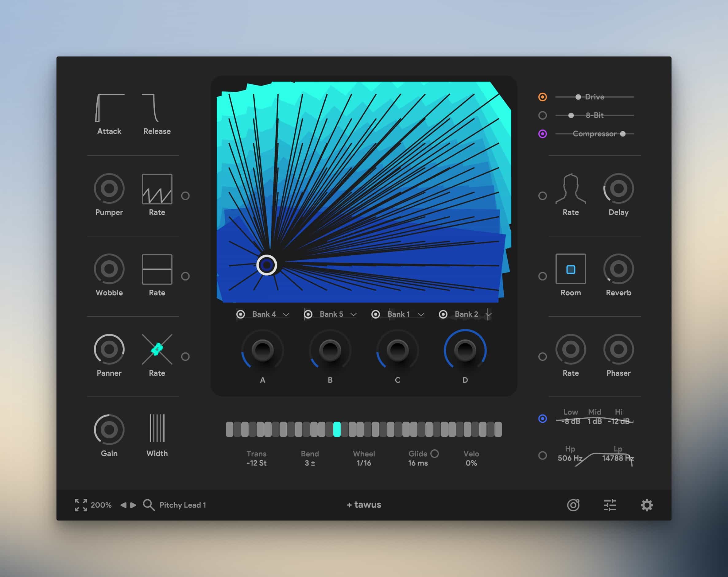Click the highlighted cyan step in sequencer

[337, 429]
